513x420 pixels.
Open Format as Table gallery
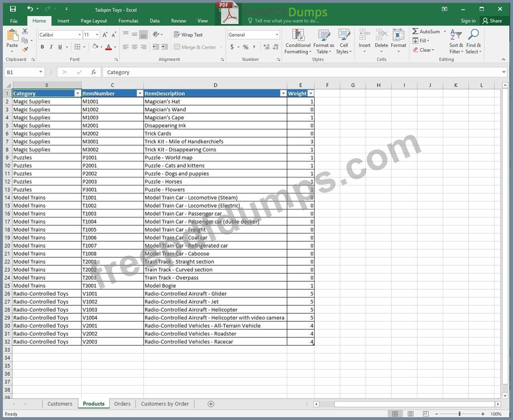(324, 42)
